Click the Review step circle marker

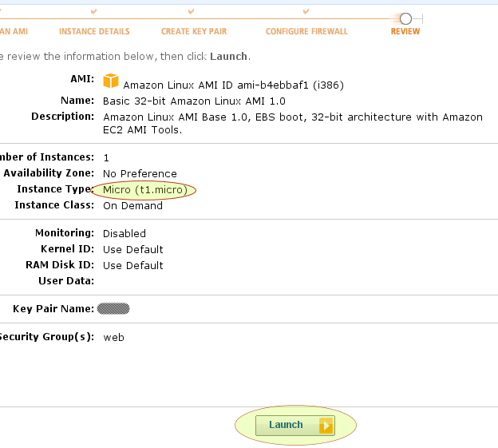(405, 18)
